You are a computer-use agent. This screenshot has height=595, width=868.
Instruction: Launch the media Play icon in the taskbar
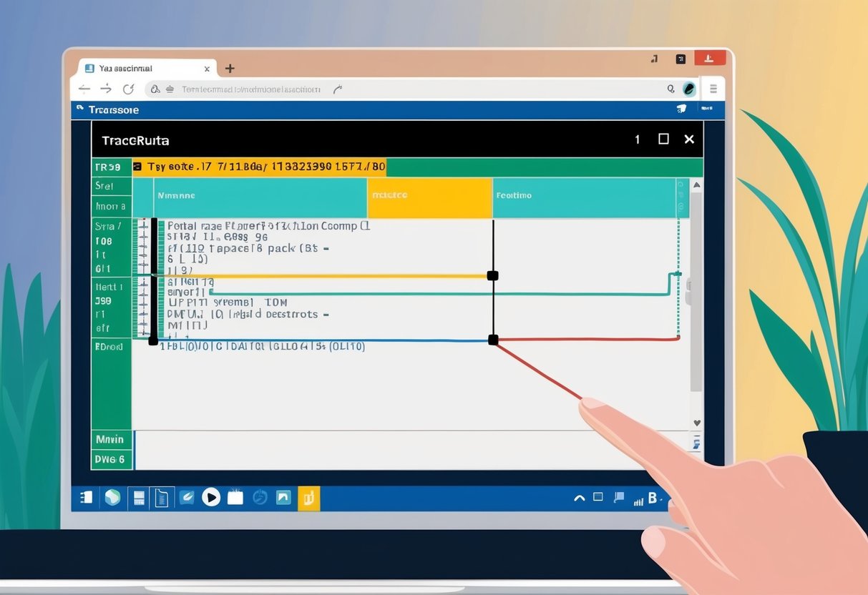pos(211,497)
